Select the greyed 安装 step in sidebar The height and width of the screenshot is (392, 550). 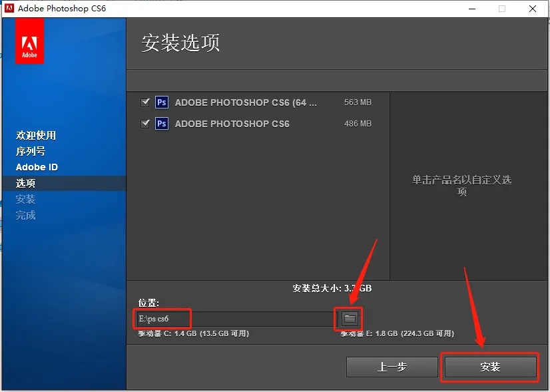[x=25, y=199]
